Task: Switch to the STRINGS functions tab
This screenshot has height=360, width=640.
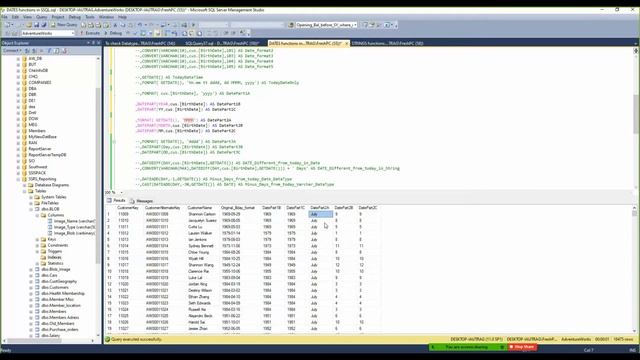Action: point(387,43)
